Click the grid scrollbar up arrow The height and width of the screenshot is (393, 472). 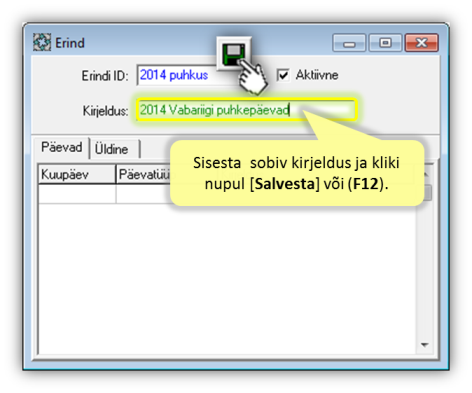point(426,174)
